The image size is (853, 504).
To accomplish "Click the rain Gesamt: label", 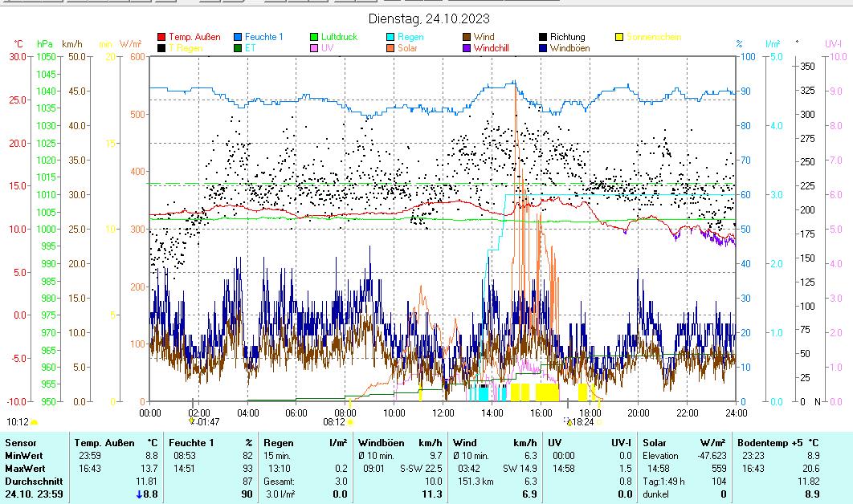I will 279,482.
